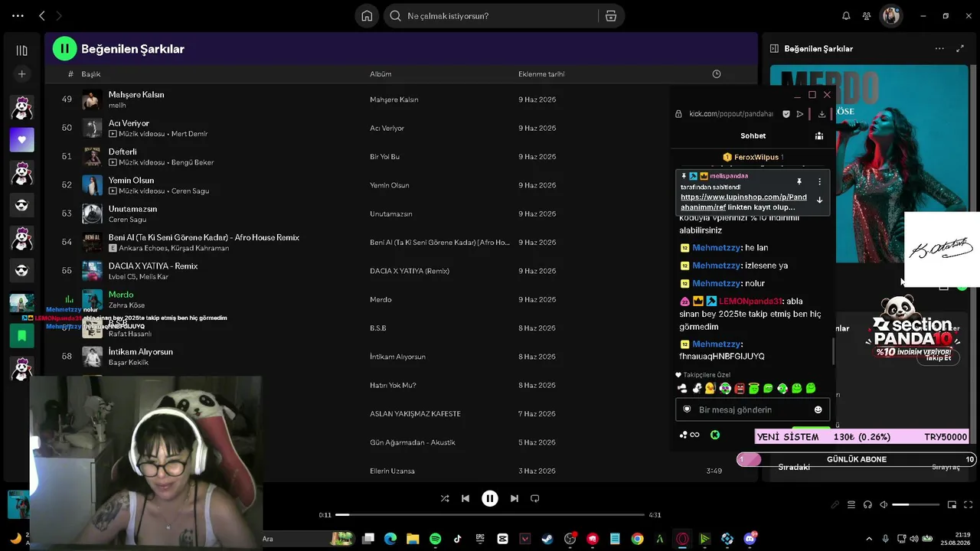Image resolution: width=980 pixels, height=551 pixels.
Task: Unpin the pinned chat message
Action: pyautogui.click(x=799, y=182)
